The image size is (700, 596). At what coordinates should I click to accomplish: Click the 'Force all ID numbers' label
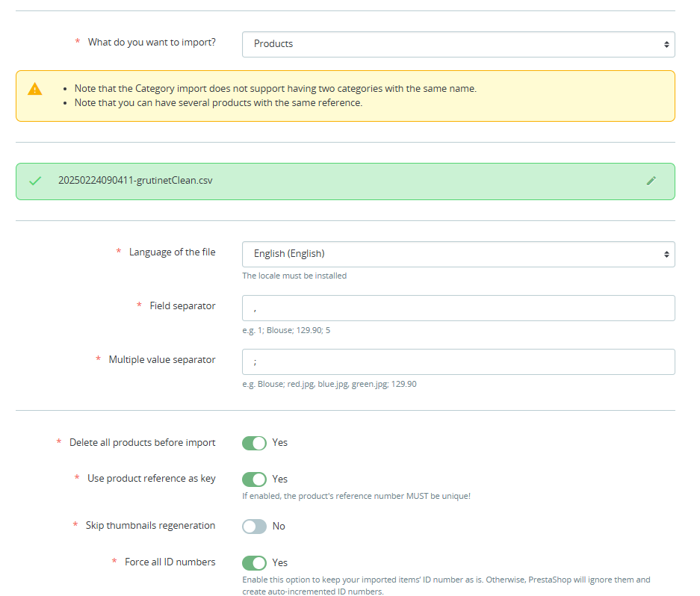coord(170,562)
